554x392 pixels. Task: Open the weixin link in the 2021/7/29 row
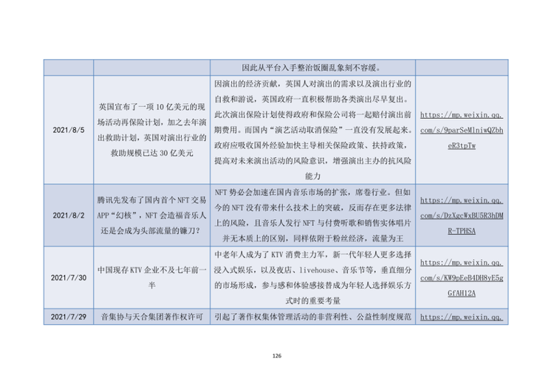pyautogui.click(x=462, y=317)
